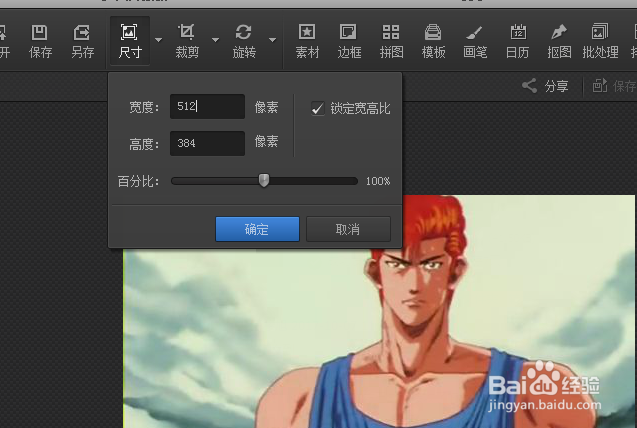
Task: Open the 模板 (Template) tool
Action: (433, 41)
